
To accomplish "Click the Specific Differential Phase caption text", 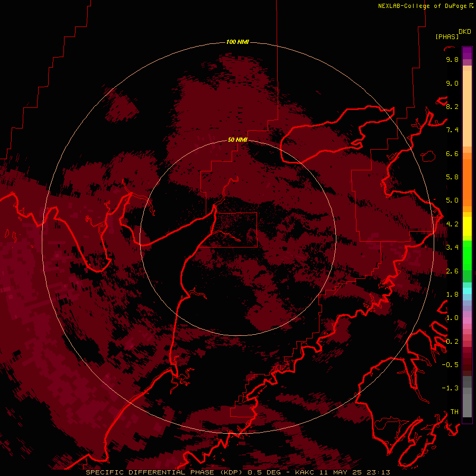I will (x=237, y=472).
